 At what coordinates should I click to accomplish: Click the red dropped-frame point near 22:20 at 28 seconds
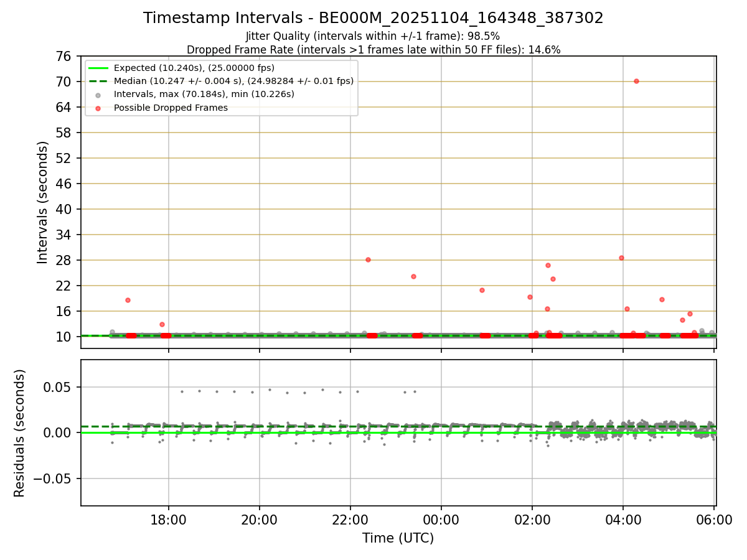(x=368, y=259)
